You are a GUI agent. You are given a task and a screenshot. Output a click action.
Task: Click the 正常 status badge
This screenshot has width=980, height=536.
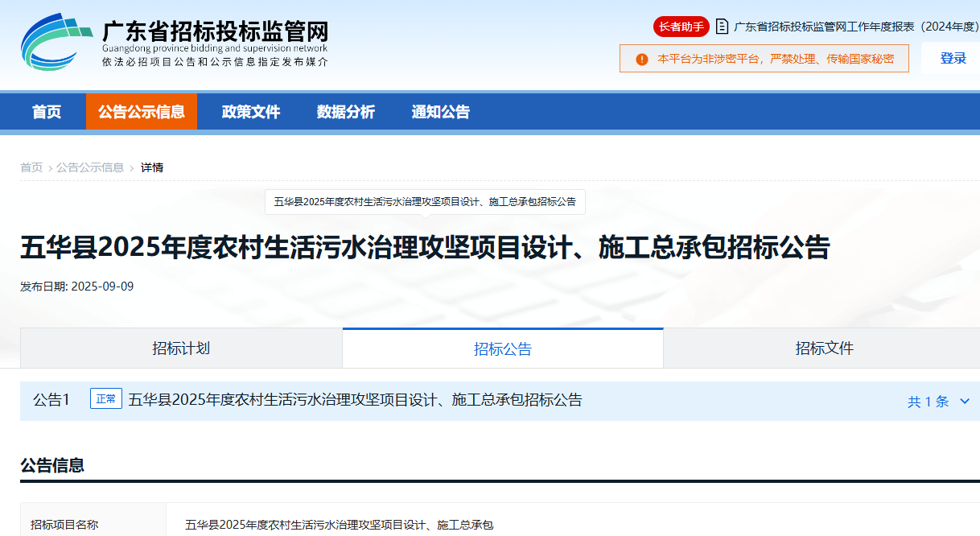(x=105, y=399)
